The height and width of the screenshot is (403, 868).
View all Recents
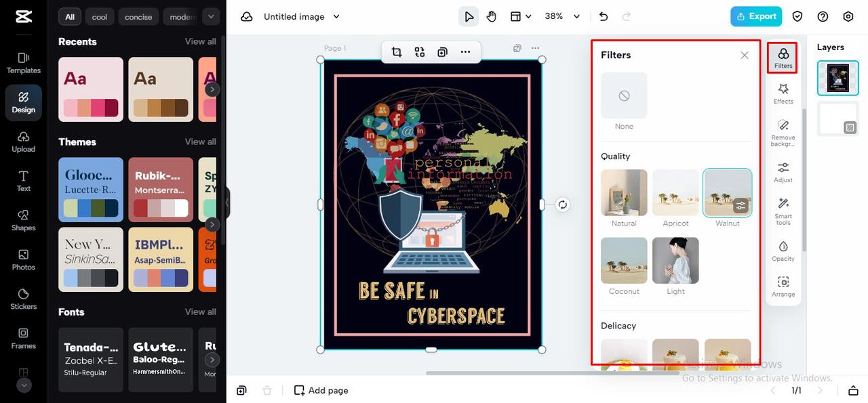click(201, 41)
